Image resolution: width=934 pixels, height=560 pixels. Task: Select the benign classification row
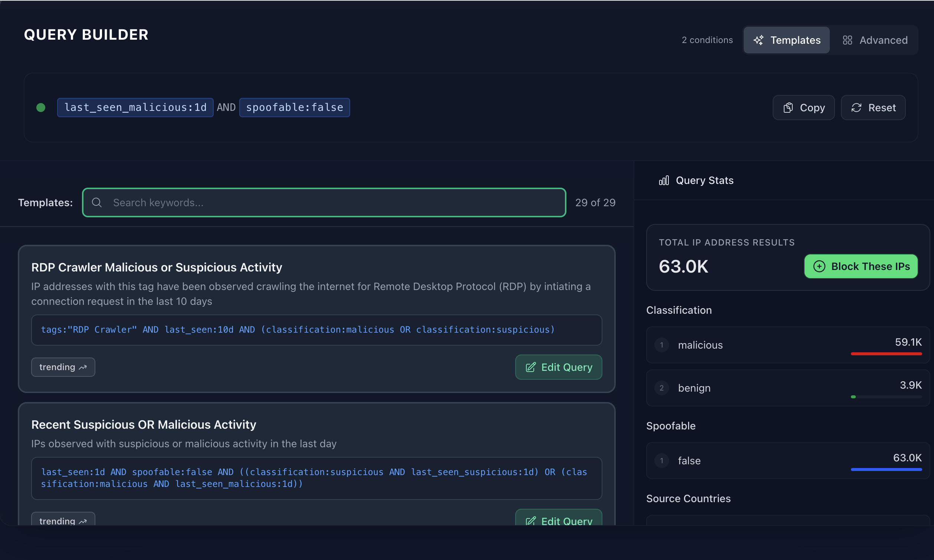787,388
